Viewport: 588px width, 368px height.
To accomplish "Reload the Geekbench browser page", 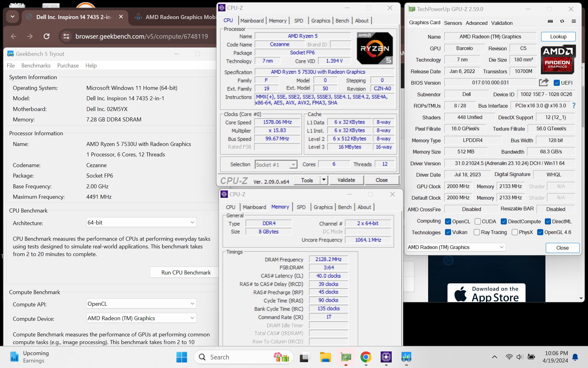I will (x=47, y=36).
